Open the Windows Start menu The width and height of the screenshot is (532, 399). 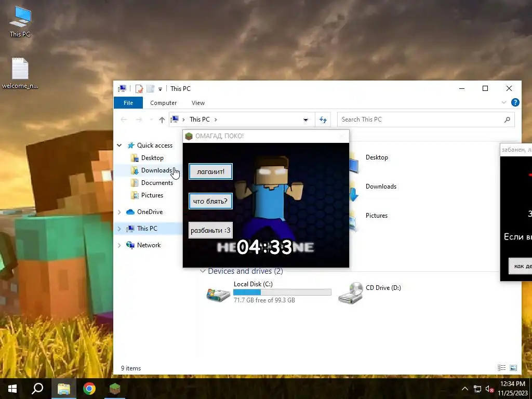pos(12,389)
